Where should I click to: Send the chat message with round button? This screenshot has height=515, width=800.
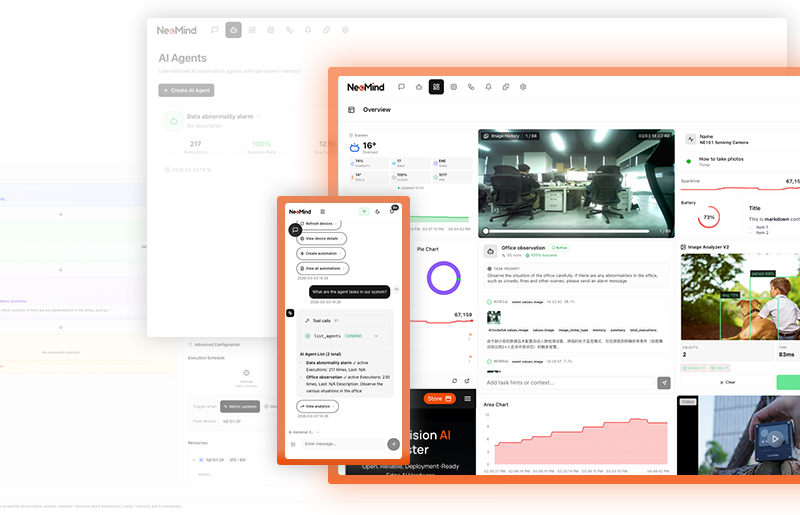[393, 444]
